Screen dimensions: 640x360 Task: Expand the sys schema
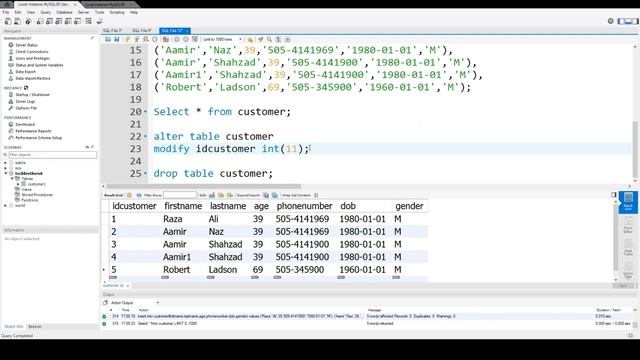[5, 168]
